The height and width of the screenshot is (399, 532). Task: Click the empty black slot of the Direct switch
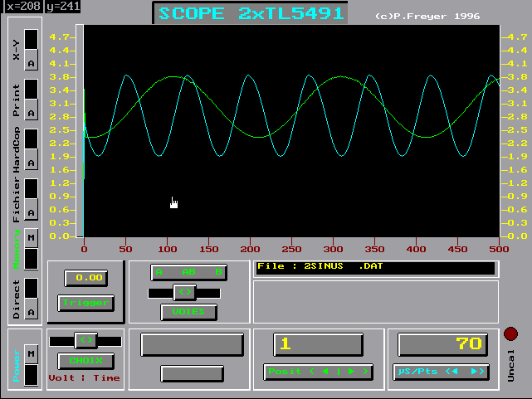click(31, 288)
